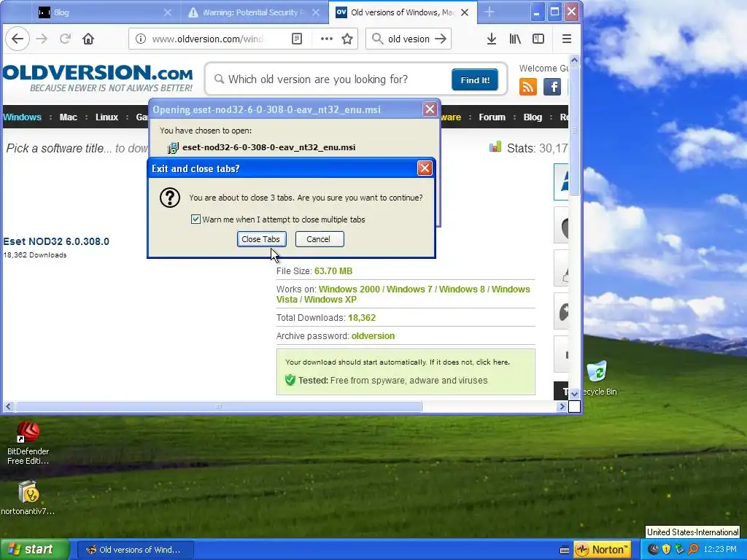Click the horizontal scrollbar thumb
Screen dimensions: 747x560
click(219, 407)
